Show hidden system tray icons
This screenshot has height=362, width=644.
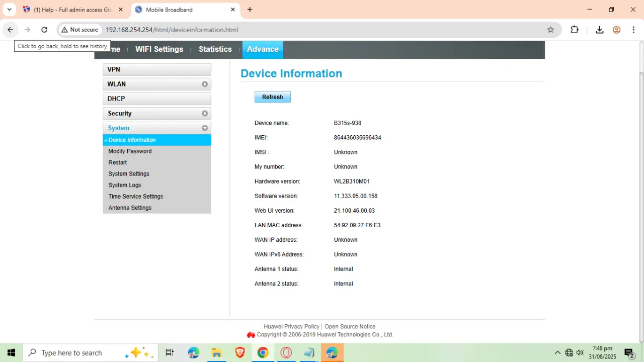(x=557, y=352)
